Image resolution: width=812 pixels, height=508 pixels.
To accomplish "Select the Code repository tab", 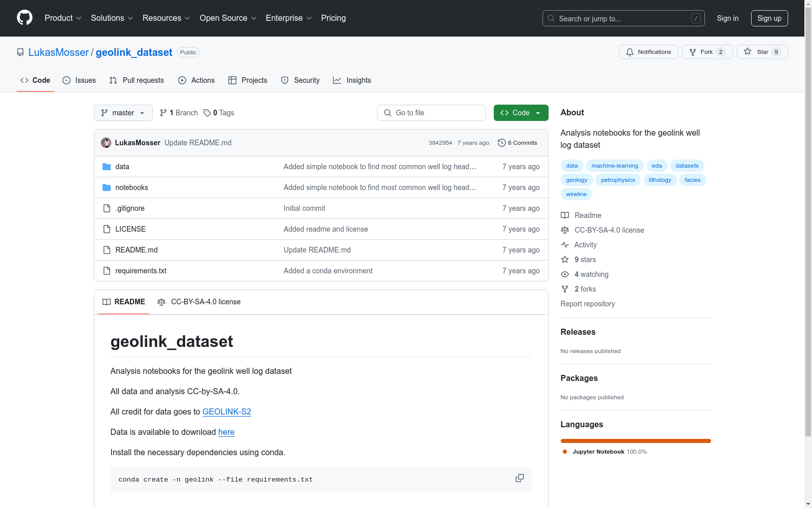I will (x=36, y=80).
